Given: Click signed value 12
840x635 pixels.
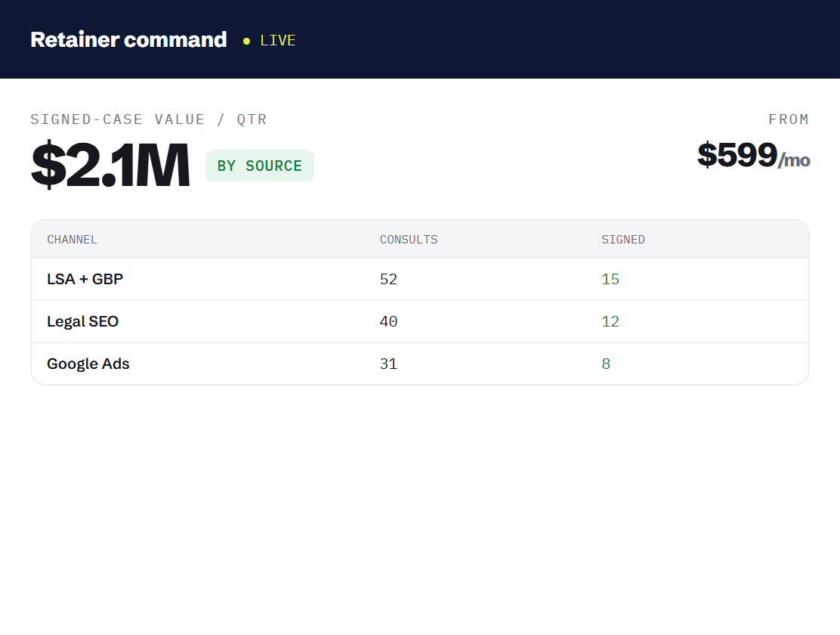Looking at the screenshot, I should (x=610, y=322).
